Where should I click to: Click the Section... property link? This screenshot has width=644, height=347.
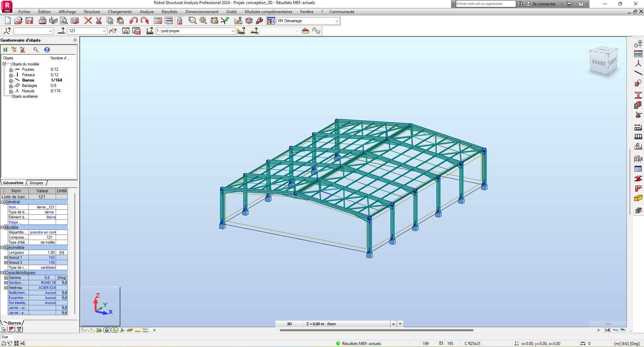pos(16,283)
